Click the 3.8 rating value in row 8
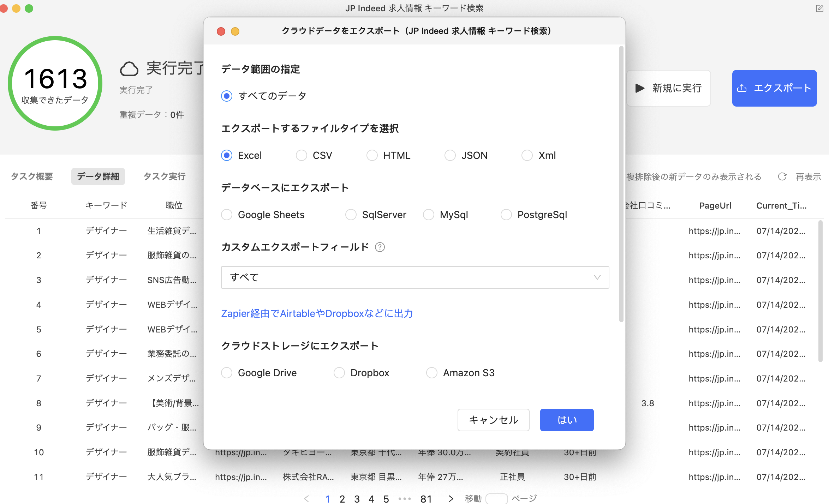 point(648,403)
